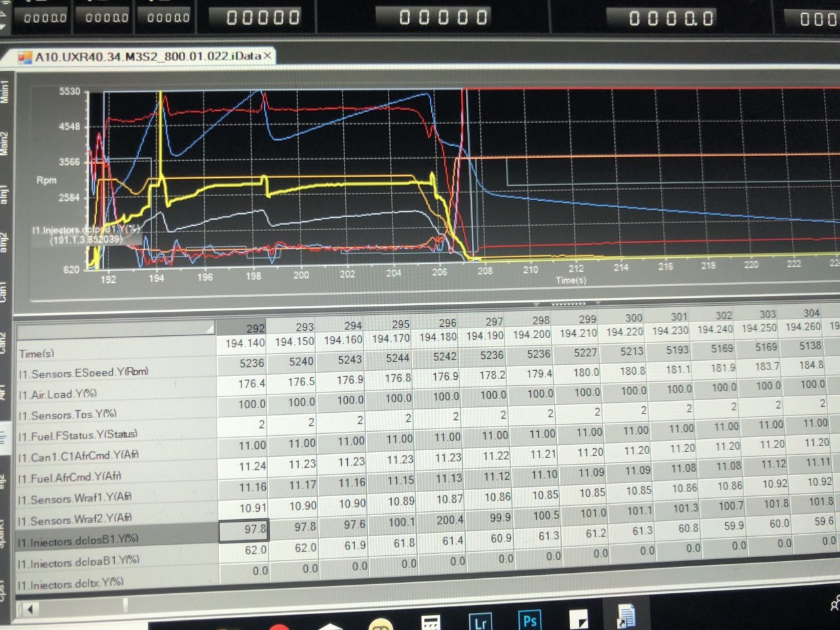Viewport: 840px width, 630px height.
Task: Open the Can1 side tab
Action: click(4, 292)
